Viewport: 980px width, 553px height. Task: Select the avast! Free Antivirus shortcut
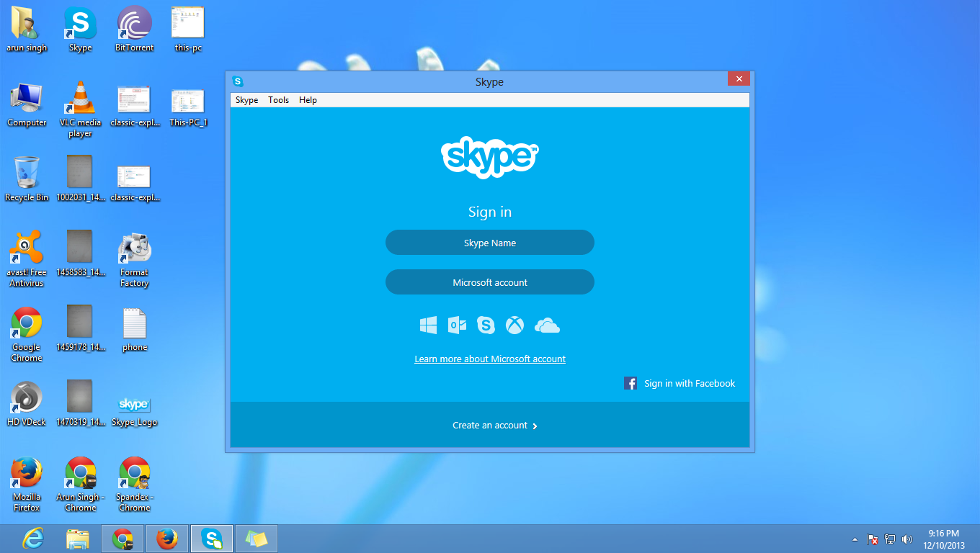click(x=27, y=260)
